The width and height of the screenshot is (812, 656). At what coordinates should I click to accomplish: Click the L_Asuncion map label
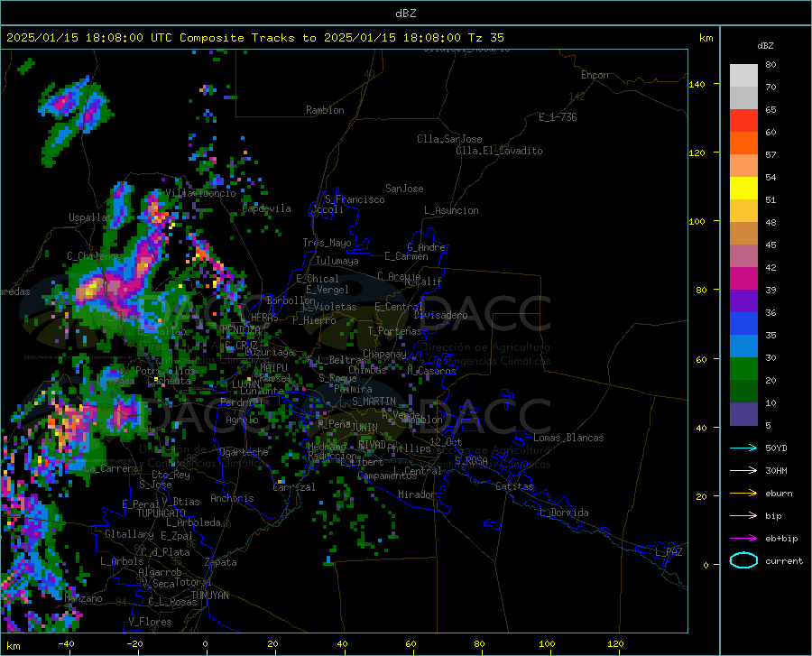point(451,210)
